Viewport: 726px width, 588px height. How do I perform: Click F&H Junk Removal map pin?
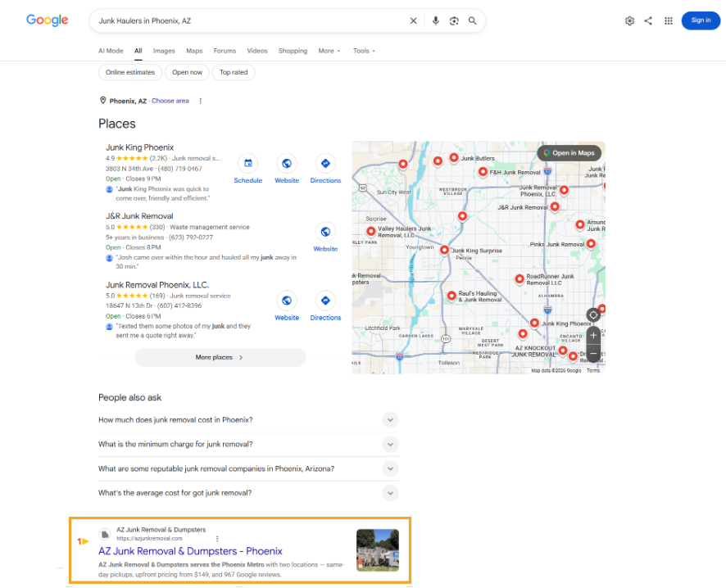pos(483,172)
